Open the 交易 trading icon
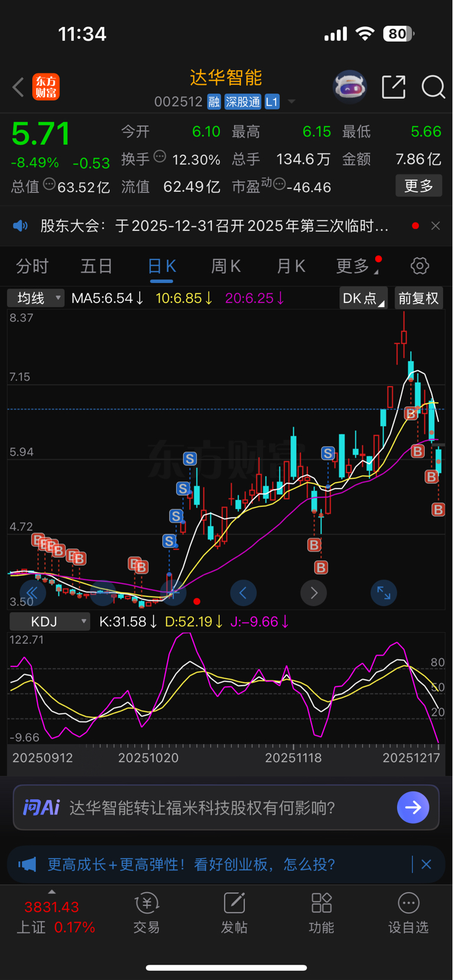This screenshot has width=453, height=980. pos(147,913)
